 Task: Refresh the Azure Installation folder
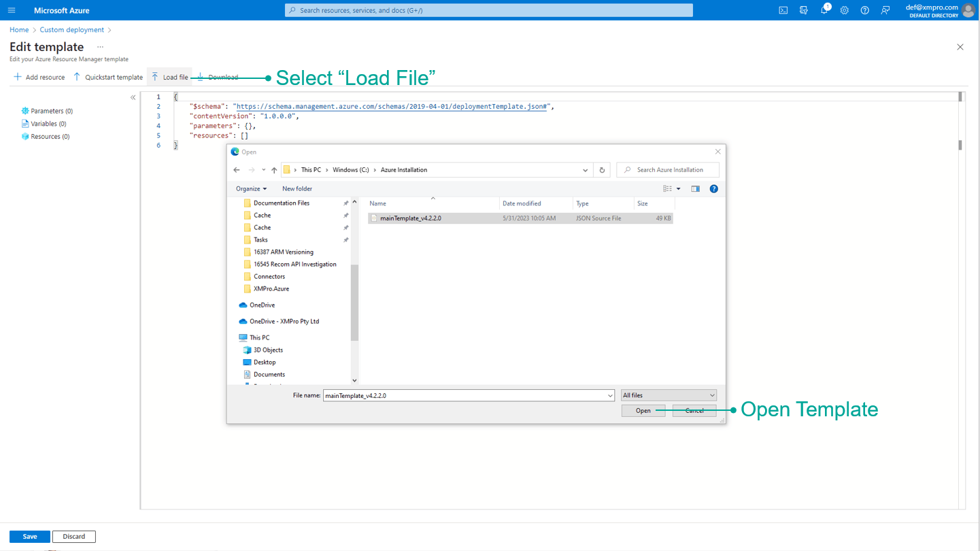pyautogui.click(x=602, y=170)
